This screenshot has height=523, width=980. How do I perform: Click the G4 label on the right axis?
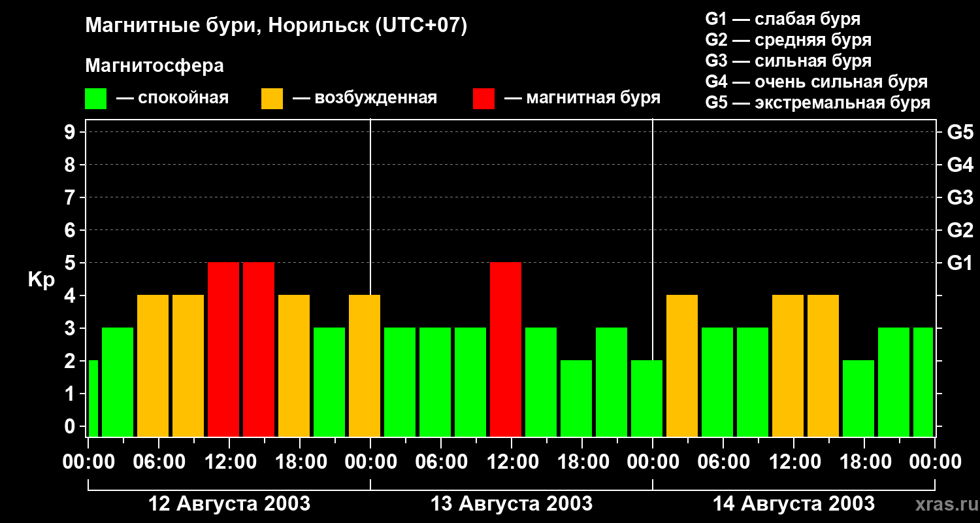960,165
